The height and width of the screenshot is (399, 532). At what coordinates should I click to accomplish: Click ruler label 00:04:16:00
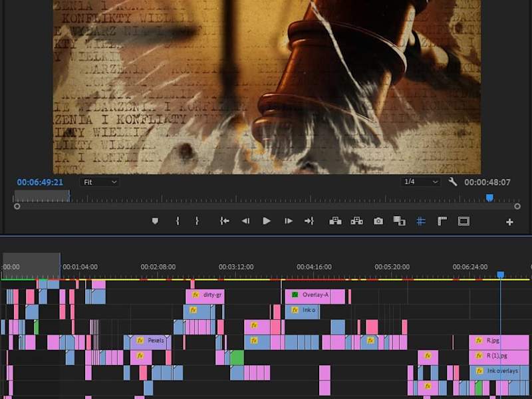pos(314,267)
